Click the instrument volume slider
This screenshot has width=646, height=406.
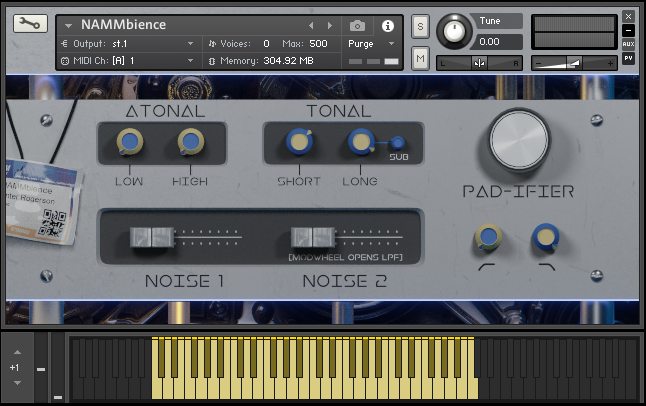574,63
